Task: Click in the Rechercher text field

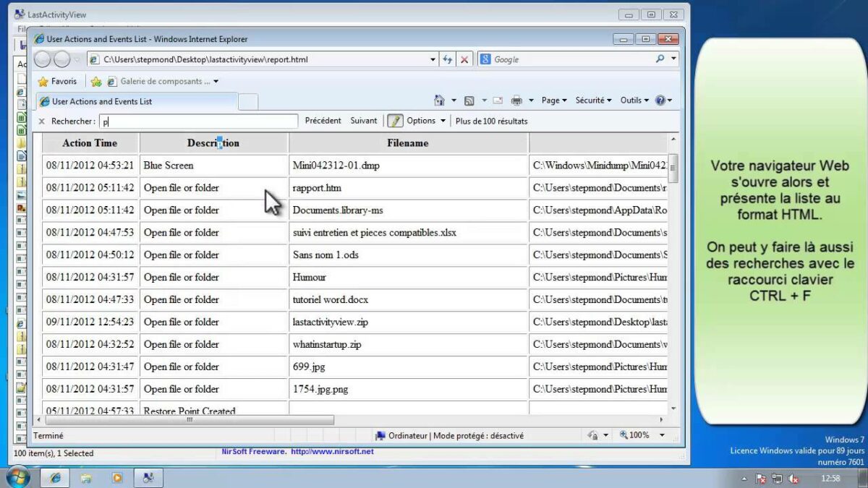Action: click(199, 121)
